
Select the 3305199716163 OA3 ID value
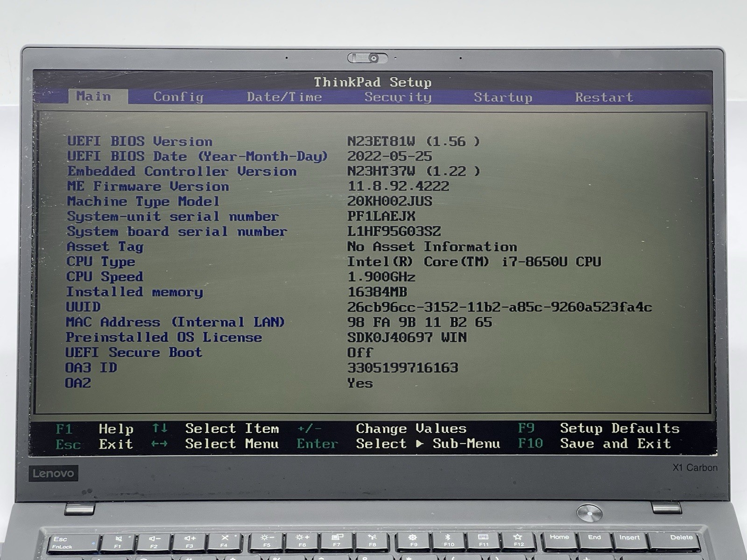point(402,367)
